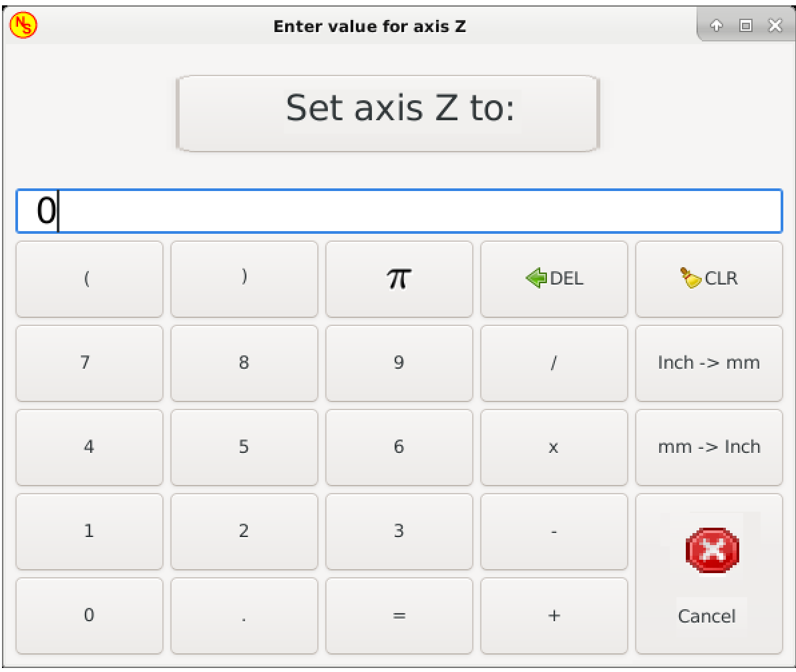Image resolution: width=796 pixels, height=672 pixels.
Task: Enter the digit 5 on keypad
Action: (244, 447)
